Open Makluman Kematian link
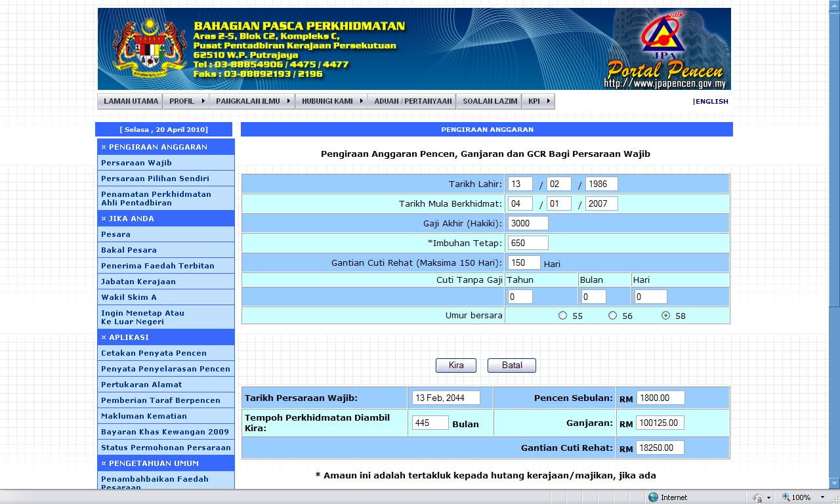This screenshot has height=504, width=840. pos(144,416)
